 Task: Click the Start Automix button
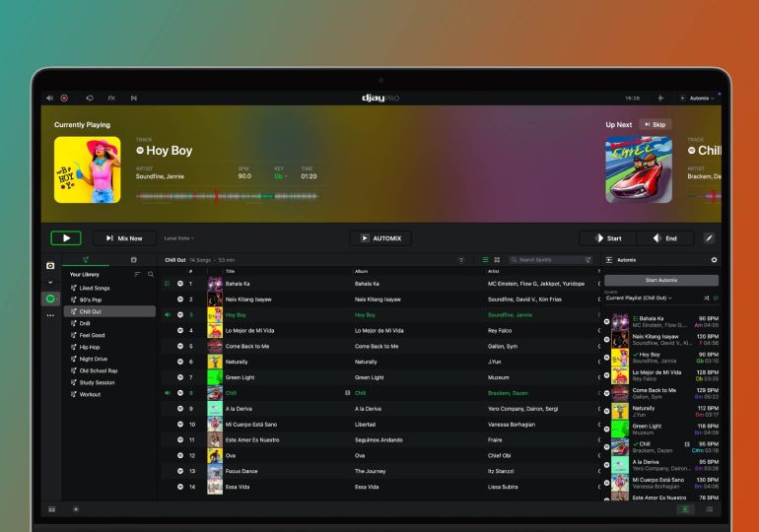(660, 280)
